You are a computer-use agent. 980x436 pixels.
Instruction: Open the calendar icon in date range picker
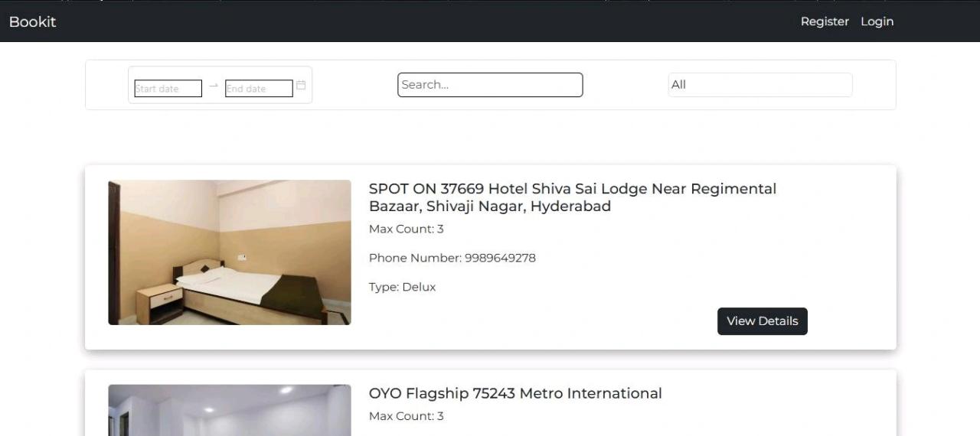click(x=301, y=85)
